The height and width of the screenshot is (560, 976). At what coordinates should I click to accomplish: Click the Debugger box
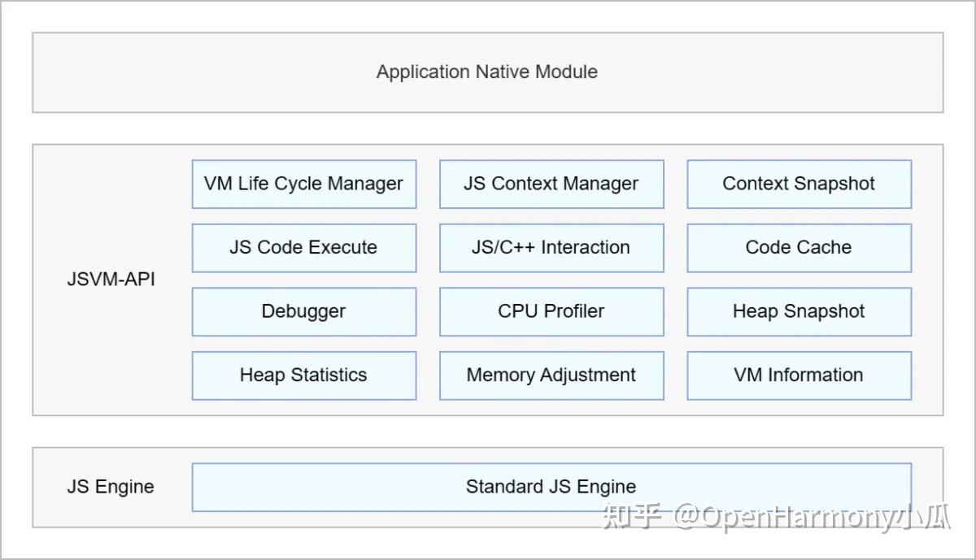[303, 311]
